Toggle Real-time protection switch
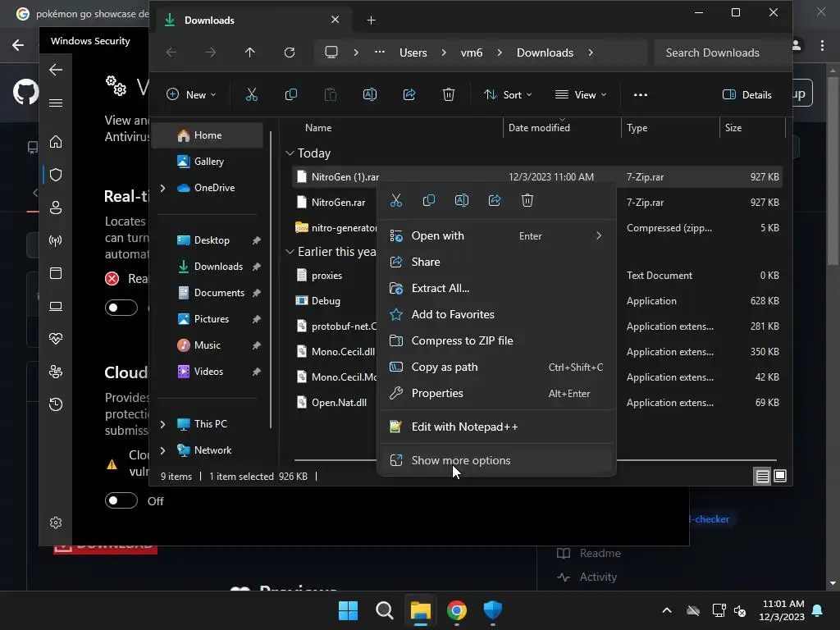This screenshot has width=840, height=630. click(121, 308)
